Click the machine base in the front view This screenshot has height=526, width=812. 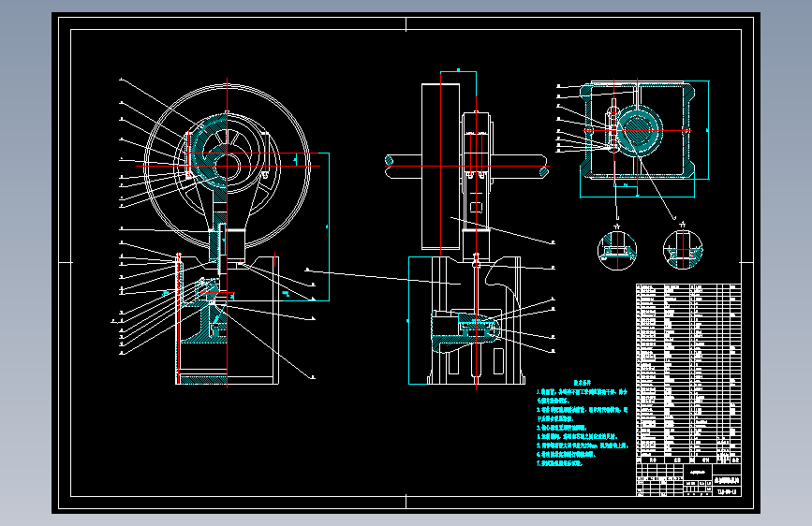[x=228, y=320]
